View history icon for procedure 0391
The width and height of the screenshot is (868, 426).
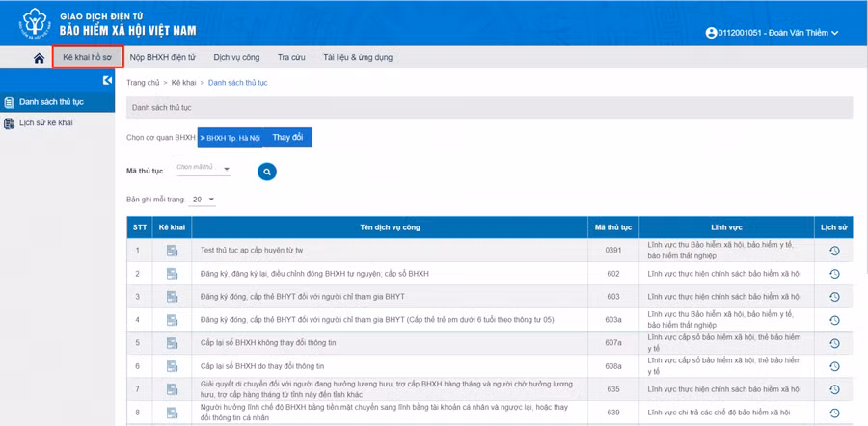[834, 251]
